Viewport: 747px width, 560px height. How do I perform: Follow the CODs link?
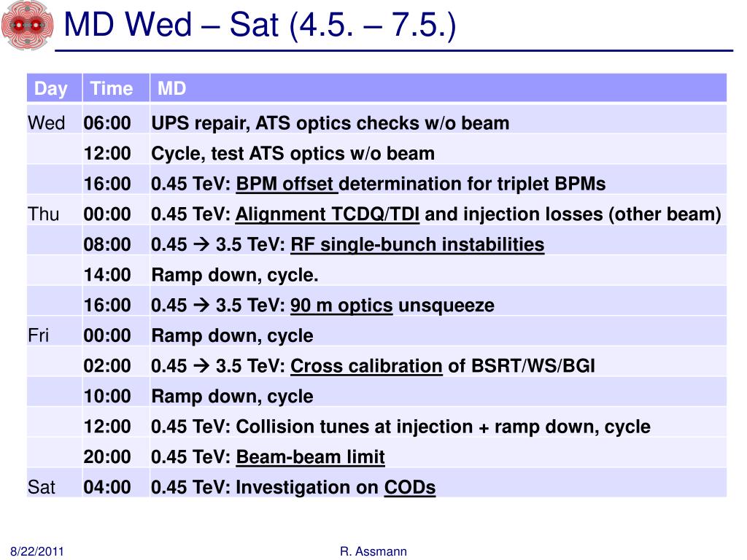click(x=410, y=488)
